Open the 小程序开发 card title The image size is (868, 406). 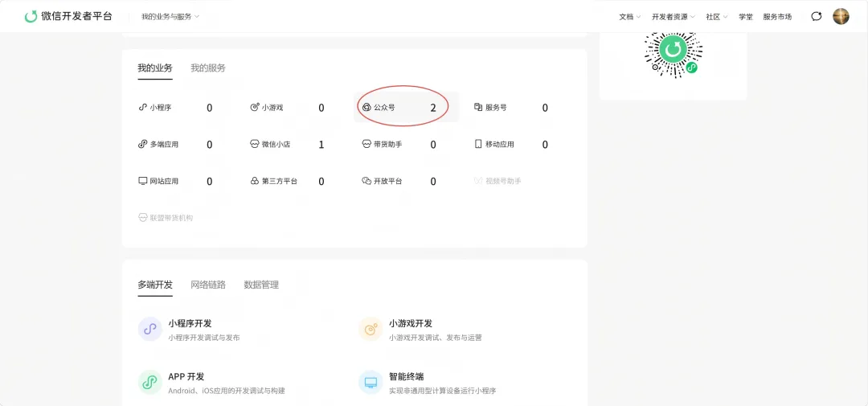click(190, 323)
